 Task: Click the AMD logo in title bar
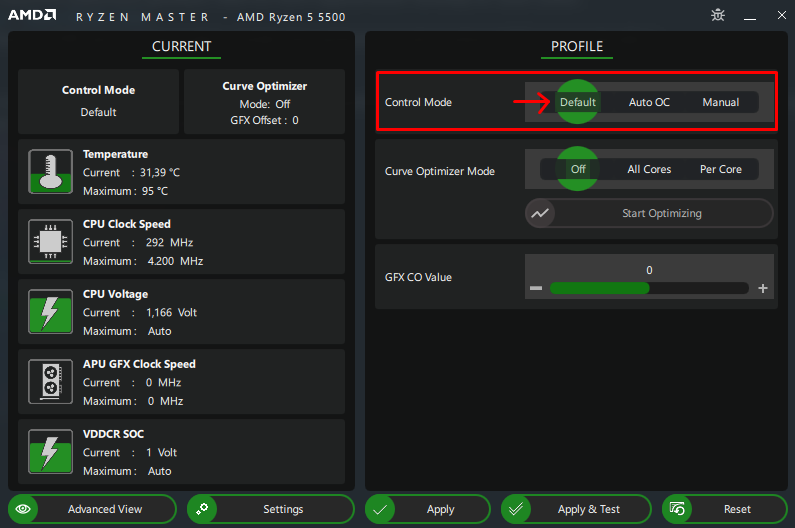32,15
